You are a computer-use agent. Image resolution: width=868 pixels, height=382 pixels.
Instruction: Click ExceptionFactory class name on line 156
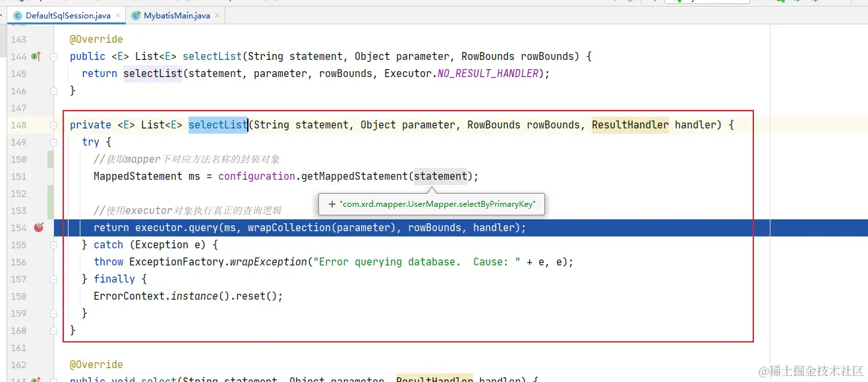click(177, 262)
